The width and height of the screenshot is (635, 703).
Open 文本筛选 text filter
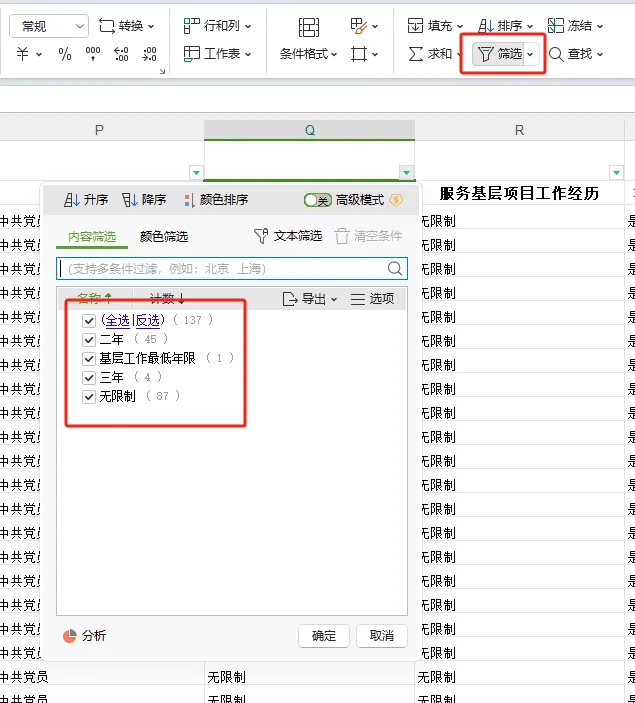pos(288,236)
